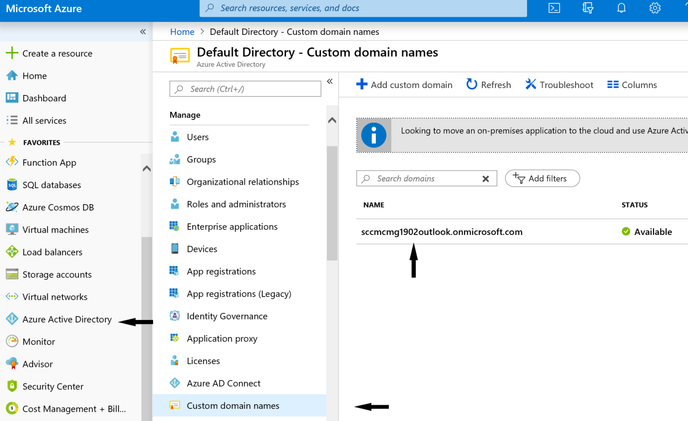This screenshot has height=421, width=688.
Task: Click up arrow of Manage menu scrollbar
Action: pyautogui.click(x=332, y=120)
